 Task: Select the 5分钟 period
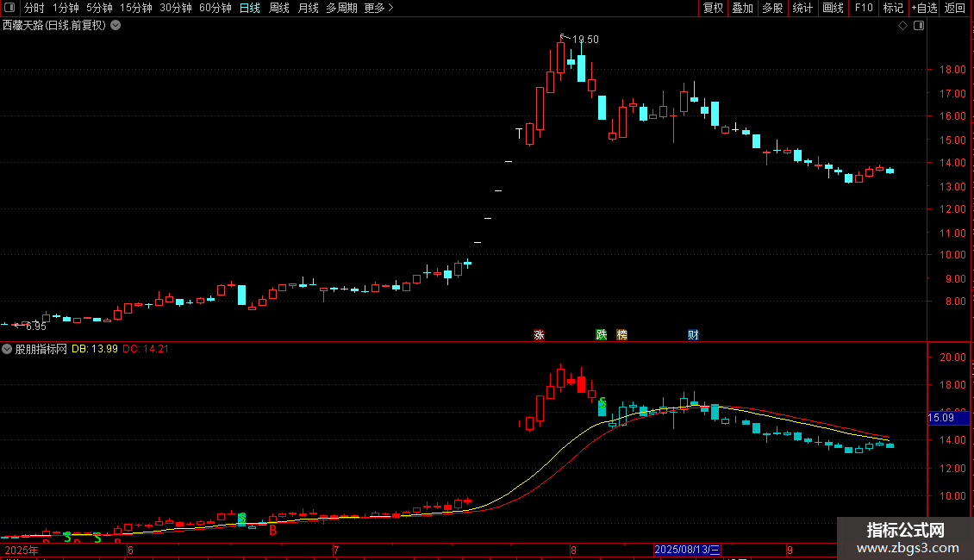(99, 8)
